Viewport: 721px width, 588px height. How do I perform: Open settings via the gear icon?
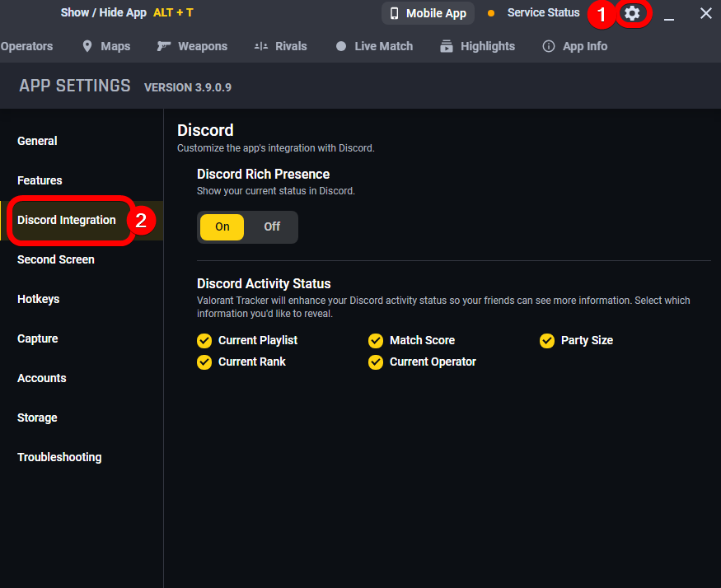tap(632, 14)
